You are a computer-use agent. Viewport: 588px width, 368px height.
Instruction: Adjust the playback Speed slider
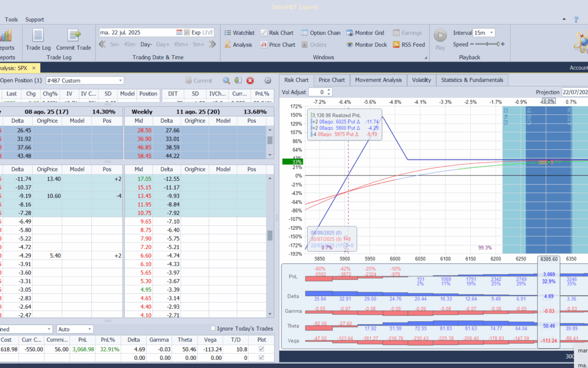pyautogui.click(x=487, y=45)
